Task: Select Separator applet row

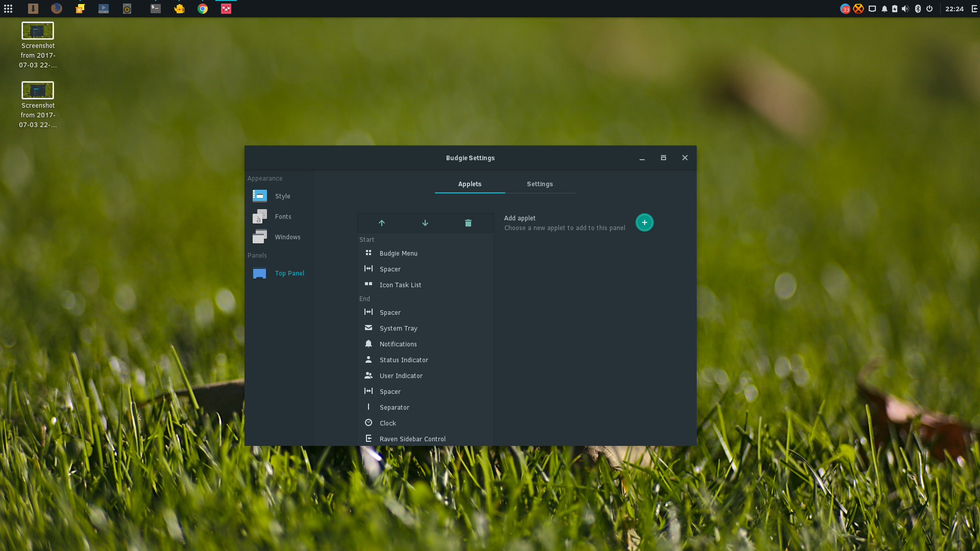Action: [425, 408]
